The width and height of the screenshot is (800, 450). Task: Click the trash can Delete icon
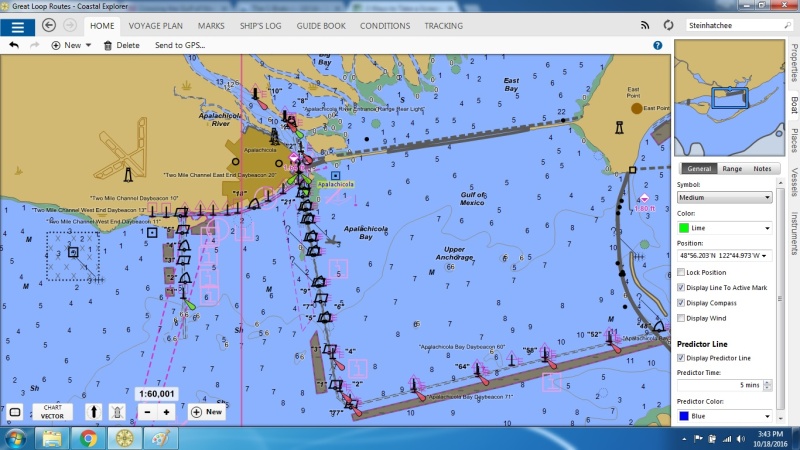click(108, 45)
